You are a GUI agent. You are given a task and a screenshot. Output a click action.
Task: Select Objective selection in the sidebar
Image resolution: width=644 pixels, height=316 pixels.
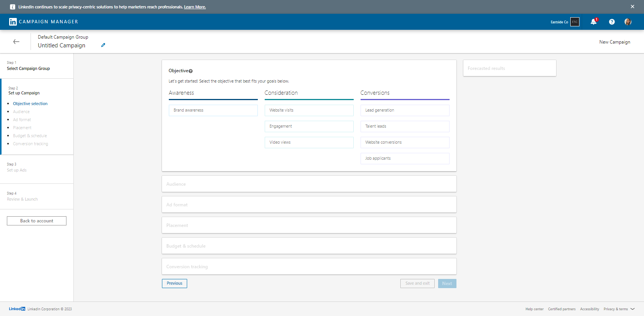30,104
